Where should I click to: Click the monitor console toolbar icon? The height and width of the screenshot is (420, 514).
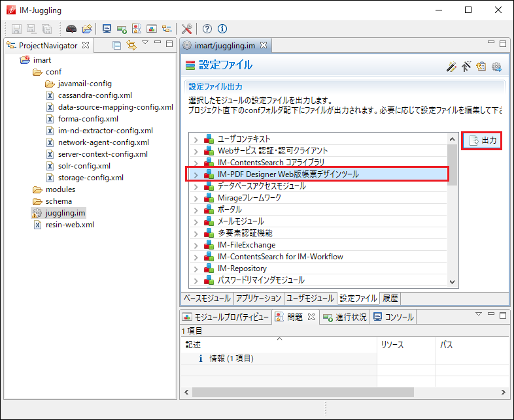(107, 29)
